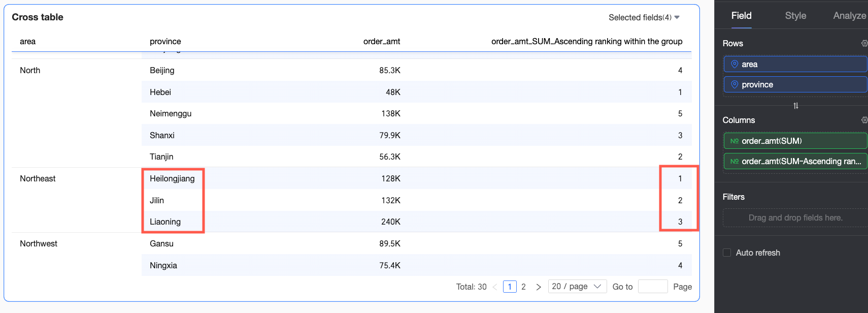Screen dimensions: 868x313
Task: Swap rows and columns with the switch icon
Action: point(796,106)
